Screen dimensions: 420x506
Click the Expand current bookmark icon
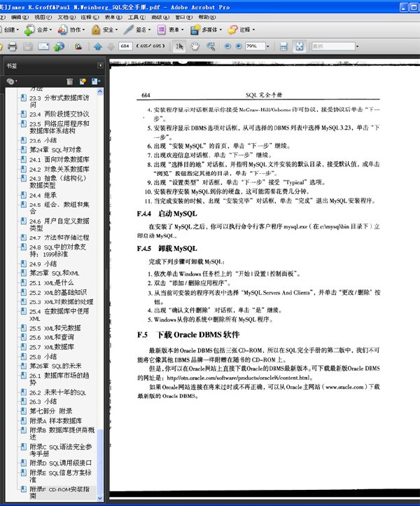(x=96, y=81)
